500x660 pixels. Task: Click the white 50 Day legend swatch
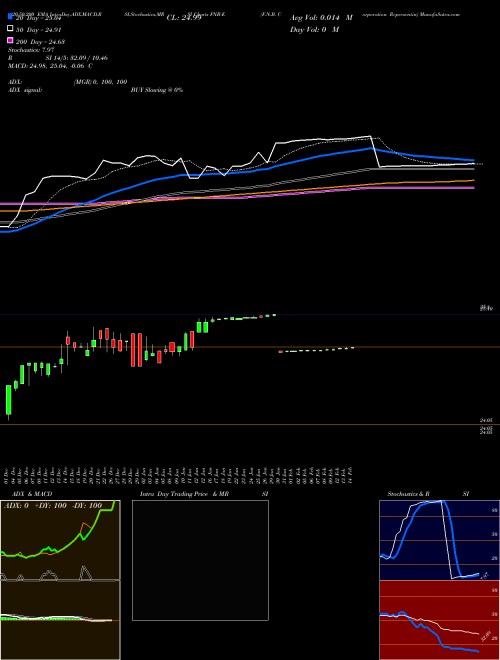(11, 29)
